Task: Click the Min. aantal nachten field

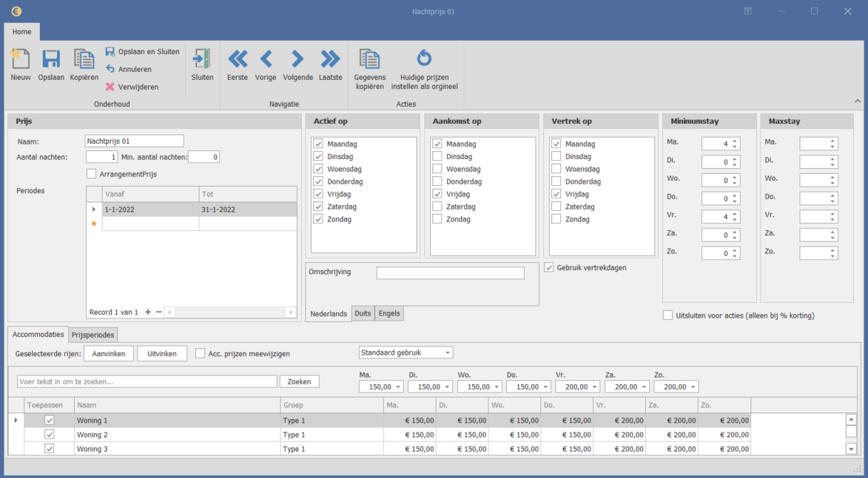Action: tap(204, 157)
